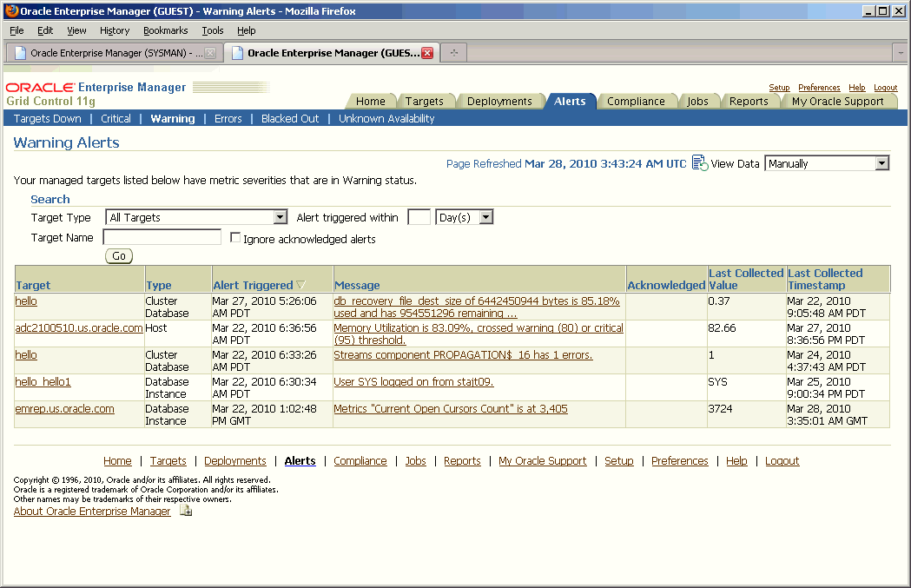Open Critical alerts subtab
Screen dimensions: 911x588
point(116,118)
